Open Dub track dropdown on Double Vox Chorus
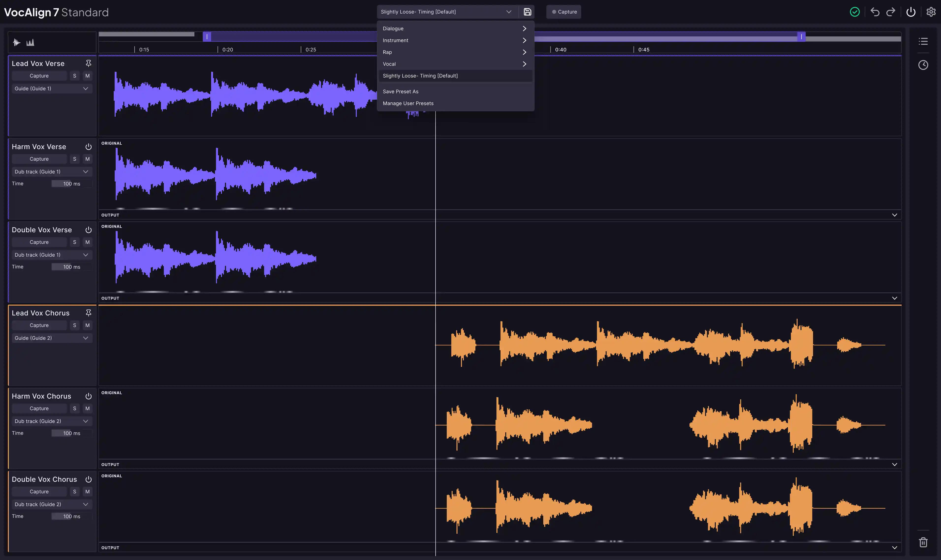This screenshot has height=560, width=941. coord(52,504)
